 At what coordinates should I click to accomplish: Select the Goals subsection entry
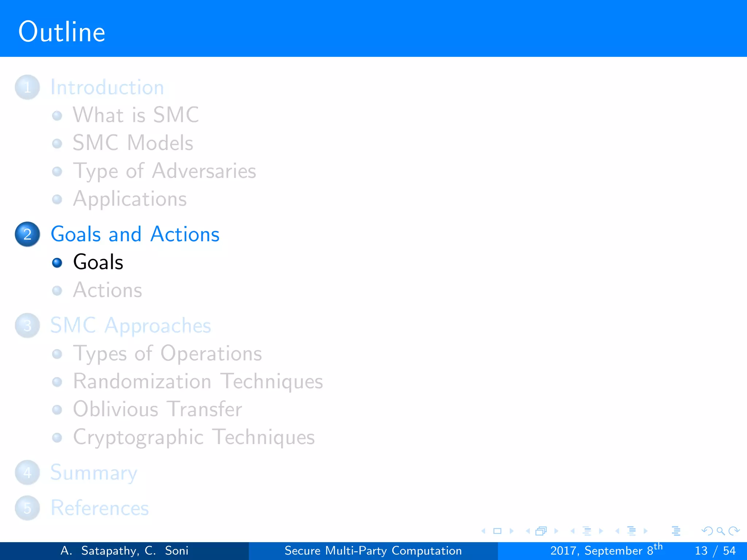pos(98,262)
